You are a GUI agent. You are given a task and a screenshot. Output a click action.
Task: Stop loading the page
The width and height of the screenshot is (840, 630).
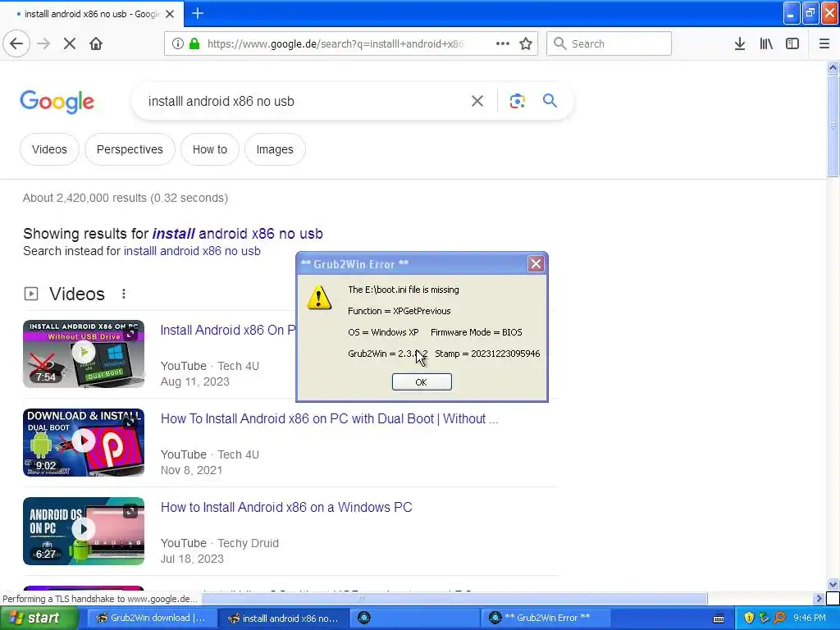pyautogui.click(x=70, y=43)
